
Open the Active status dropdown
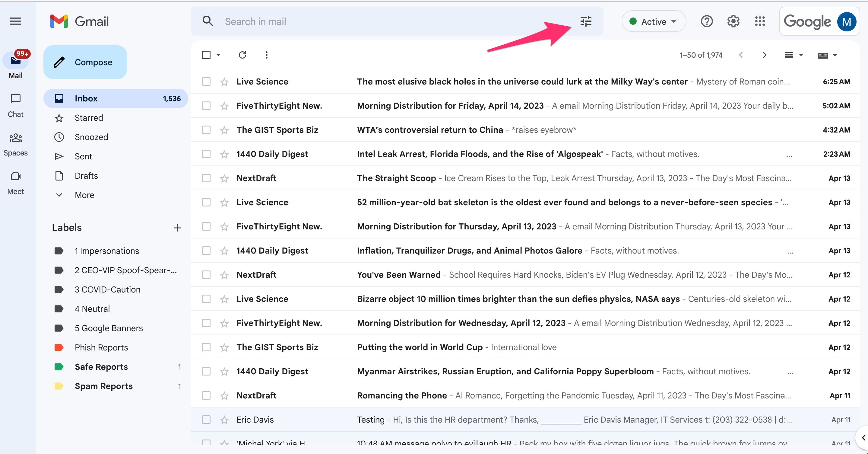click(653, 21)
